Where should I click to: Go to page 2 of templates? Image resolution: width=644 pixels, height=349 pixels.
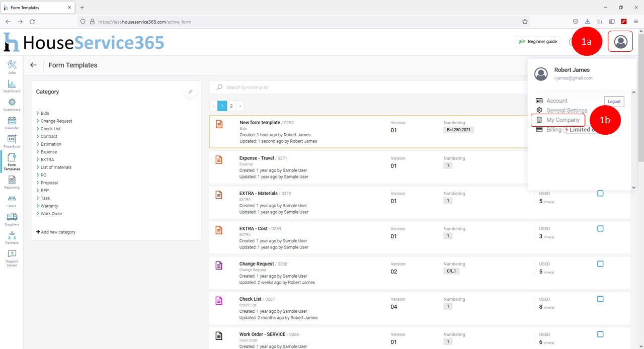231,106
